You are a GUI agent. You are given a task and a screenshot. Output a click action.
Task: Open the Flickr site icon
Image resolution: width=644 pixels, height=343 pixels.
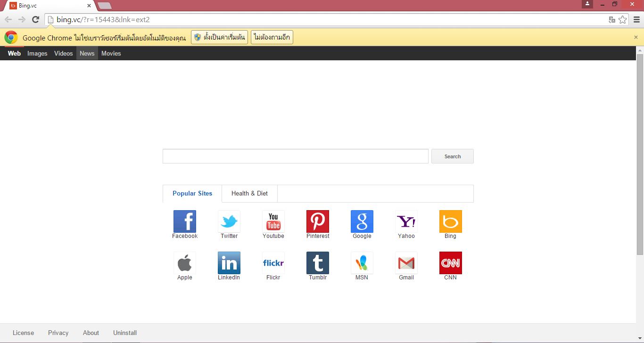[273, 263]
